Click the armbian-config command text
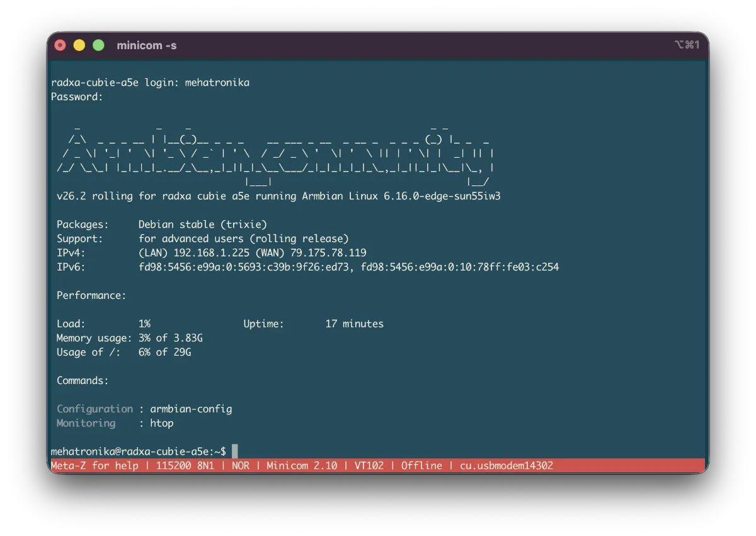Image resolution: width=756 pixels, height=536 pixels. (x=191, y=409)
